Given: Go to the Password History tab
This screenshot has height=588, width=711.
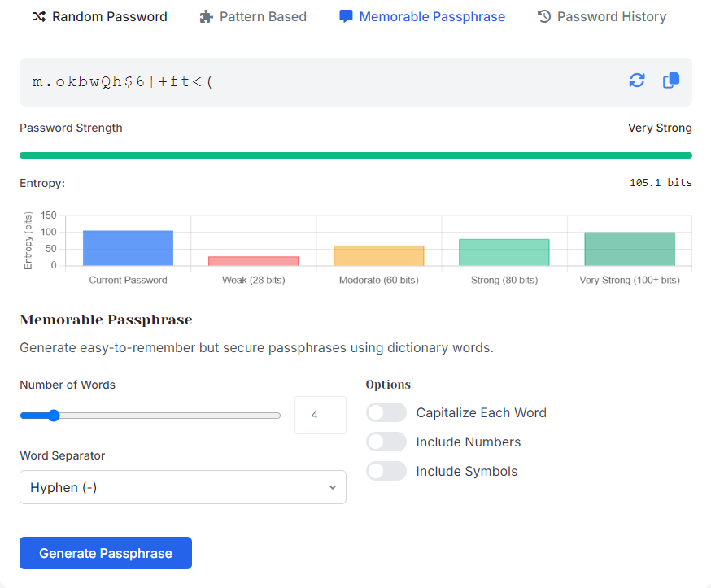Looking at the screenshot, I should 602,17.
